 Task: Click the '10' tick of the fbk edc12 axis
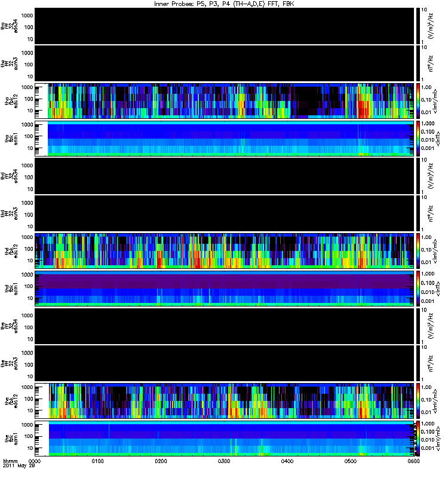(30, 410)
